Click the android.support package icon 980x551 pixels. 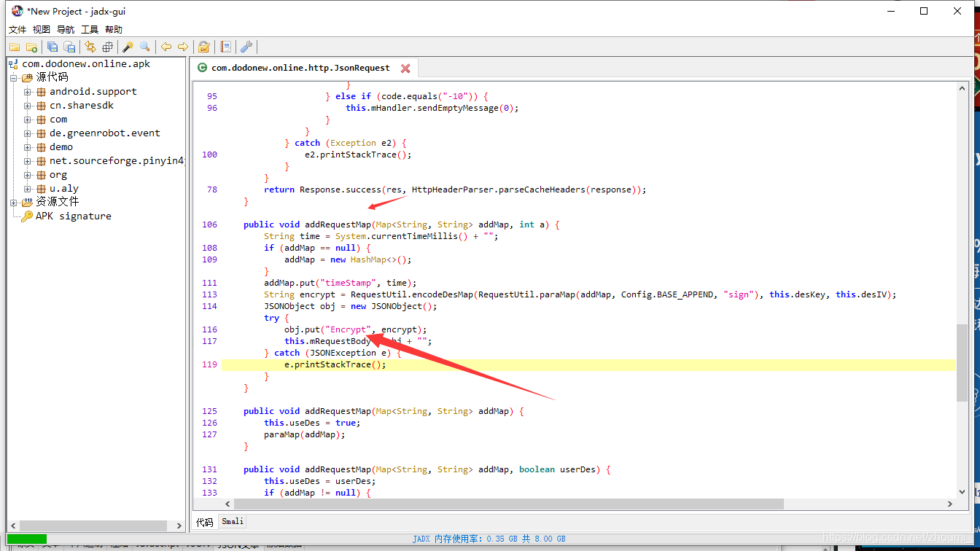[42, 92]
